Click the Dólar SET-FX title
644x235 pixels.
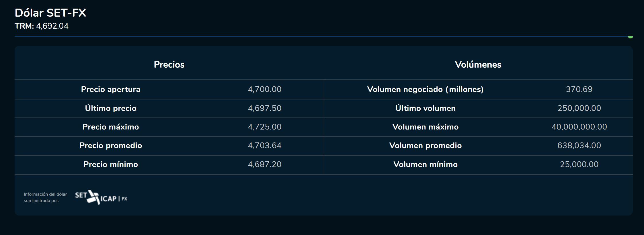point(50,13)
